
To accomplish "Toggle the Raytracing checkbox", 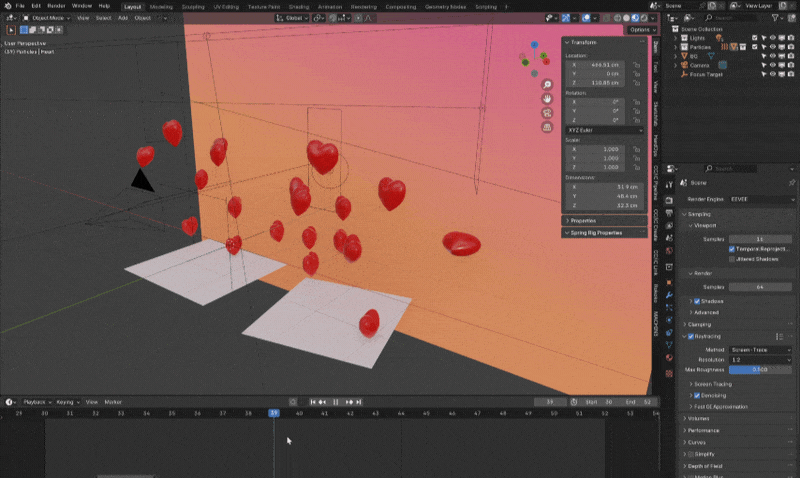I will tap(689, 336).
